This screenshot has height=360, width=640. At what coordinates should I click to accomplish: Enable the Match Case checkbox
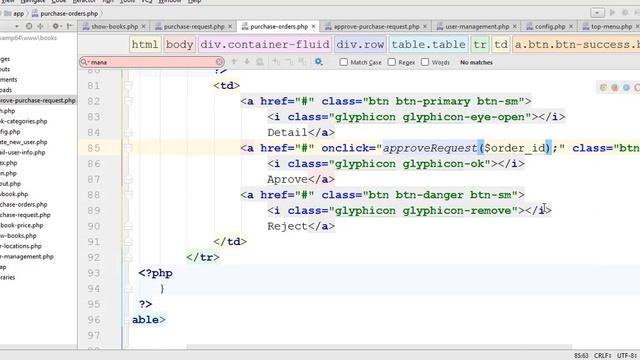pyautogui.click(x=344, y=62)
